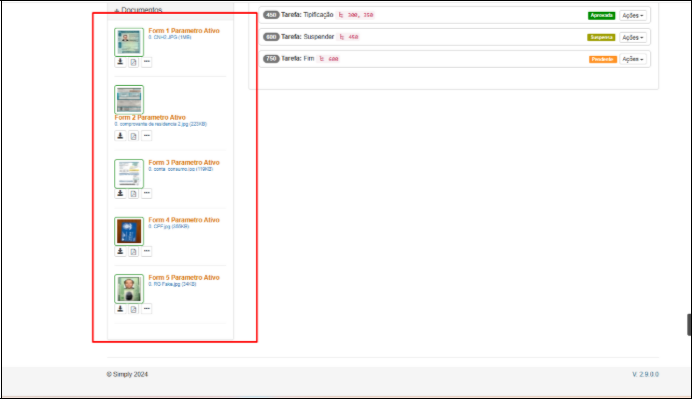Viewport: 692px width, 399px height.
Task: Click the Documentos panel header
Action: pos(170,10)
